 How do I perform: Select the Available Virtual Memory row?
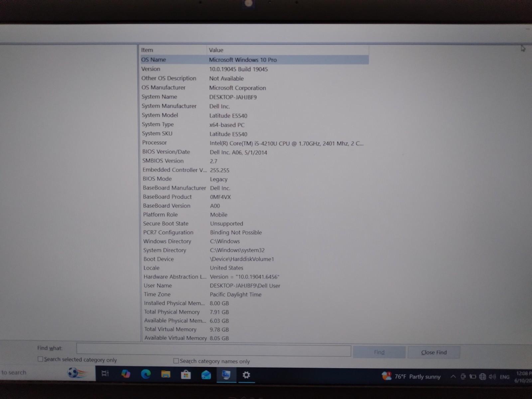254,338
